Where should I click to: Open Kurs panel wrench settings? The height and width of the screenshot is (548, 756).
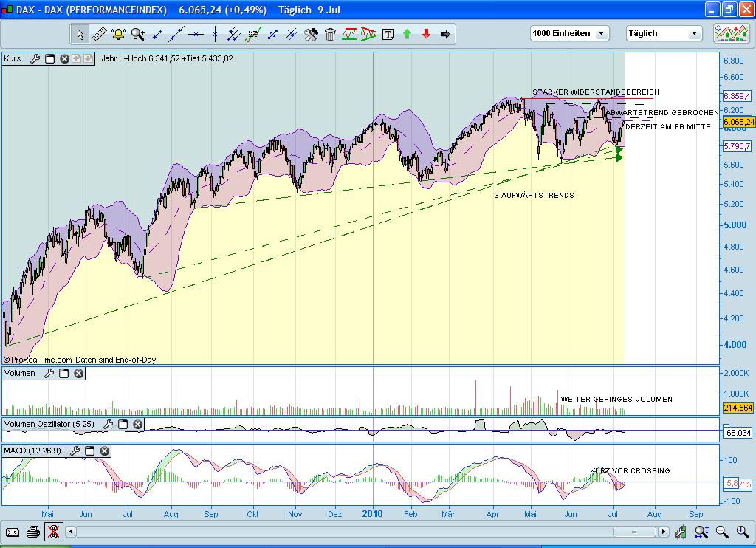pos(35,59)
